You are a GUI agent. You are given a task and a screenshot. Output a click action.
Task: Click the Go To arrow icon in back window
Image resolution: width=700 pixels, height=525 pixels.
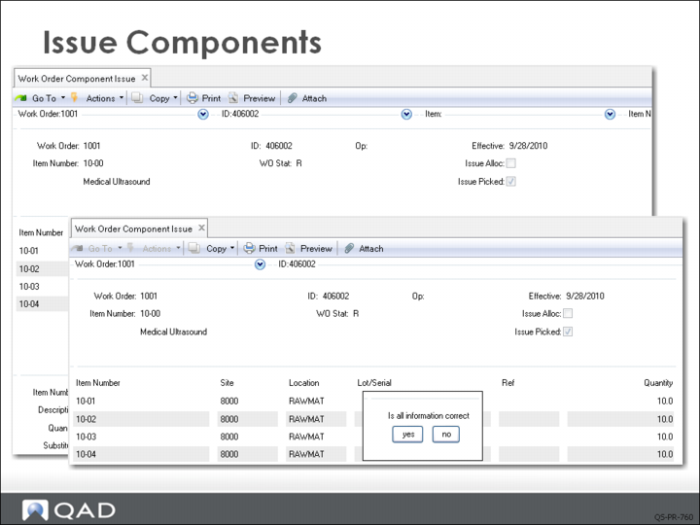click(x=21, y=98)
